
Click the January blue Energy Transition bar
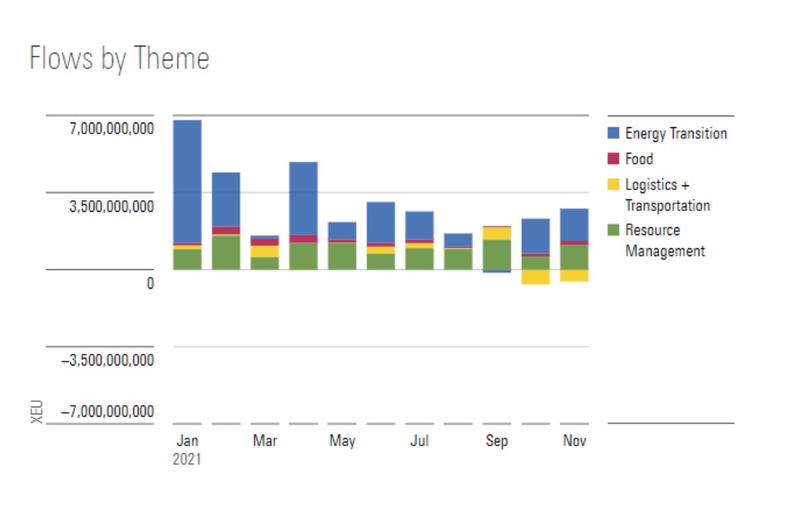pos(187,182)
